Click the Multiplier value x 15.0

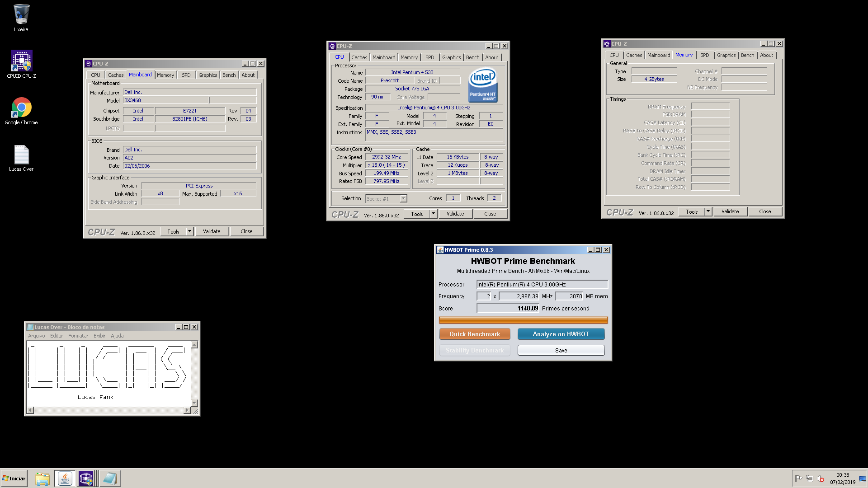coord(387,165)
